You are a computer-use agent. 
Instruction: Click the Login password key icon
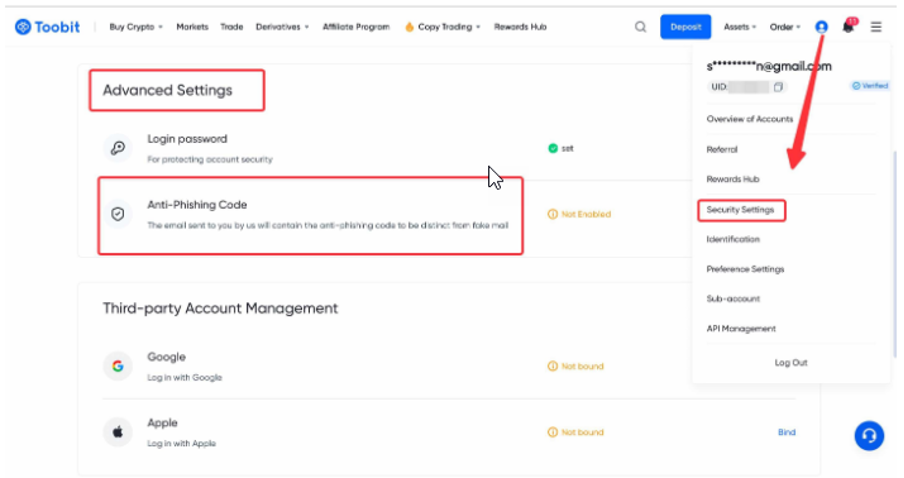(x=118, y=148)
